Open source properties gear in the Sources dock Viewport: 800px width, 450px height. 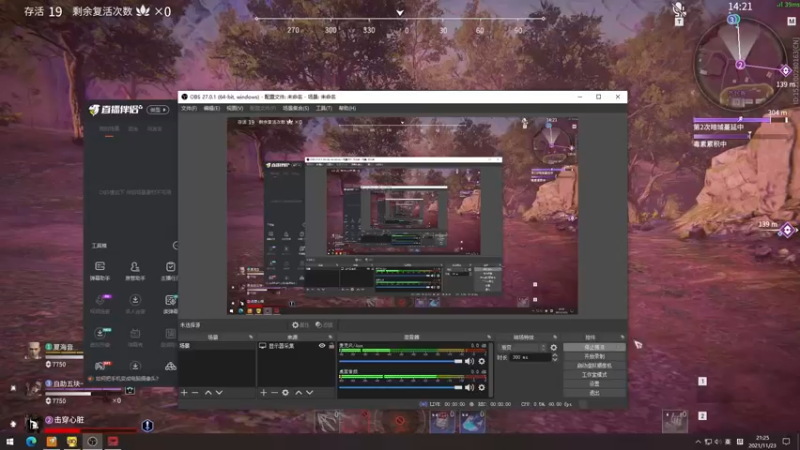tap(285, 392)
